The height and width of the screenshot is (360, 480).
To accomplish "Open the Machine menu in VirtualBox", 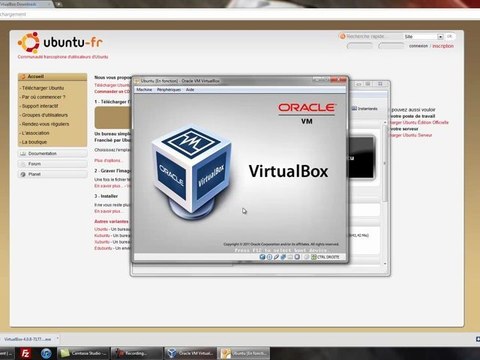I will click(144, 90).
